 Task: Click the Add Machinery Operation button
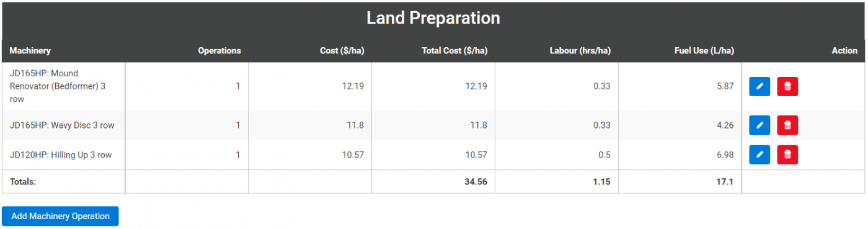pos(60,216)
